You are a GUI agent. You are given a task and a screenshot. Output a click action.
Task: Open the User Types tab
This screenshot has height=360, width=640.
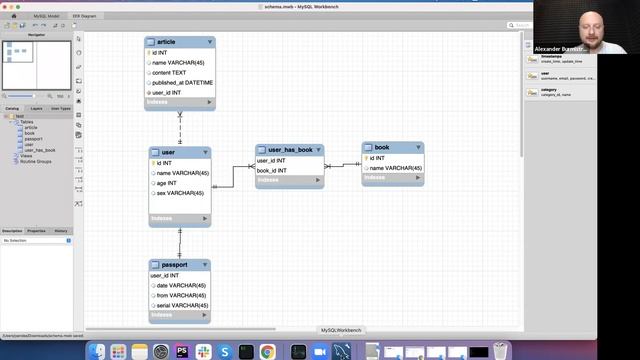tap(60, 109)
